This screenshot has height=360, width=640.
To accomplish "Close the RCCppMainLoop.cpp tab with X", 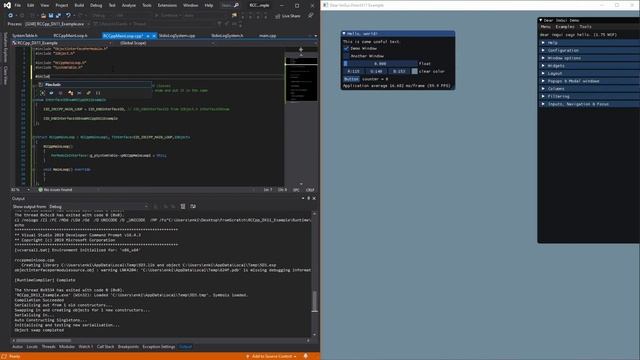I will tap(154, 36).
